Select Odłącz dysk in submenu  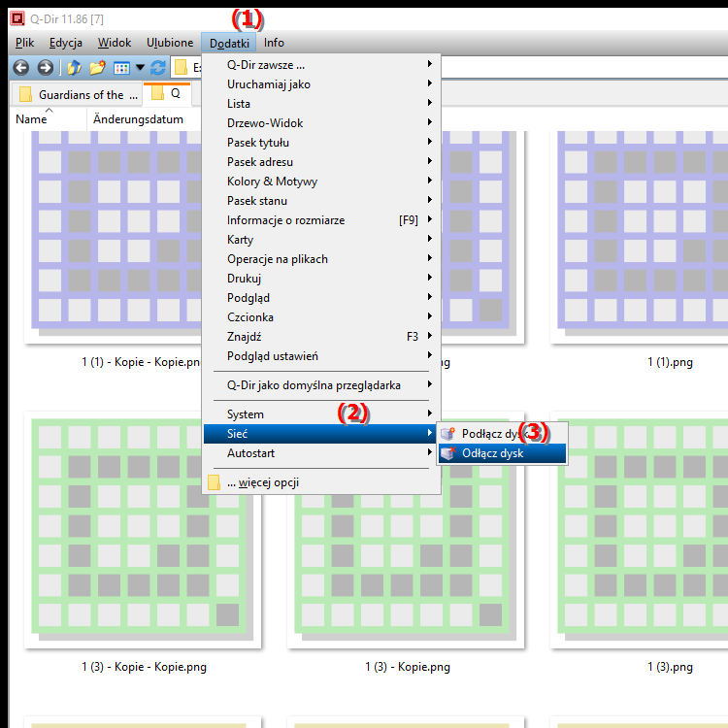(494, 453)
